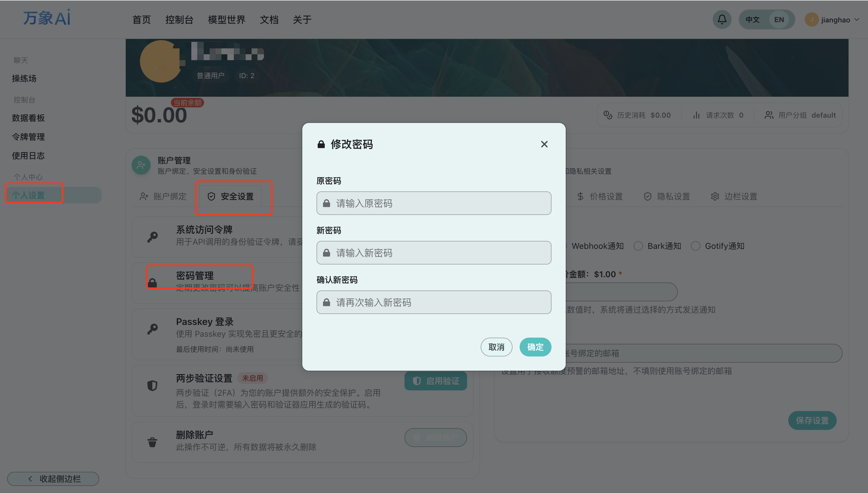
Task: Click the trash icon beside 删除账户
Action: click(x=153, y=442)
